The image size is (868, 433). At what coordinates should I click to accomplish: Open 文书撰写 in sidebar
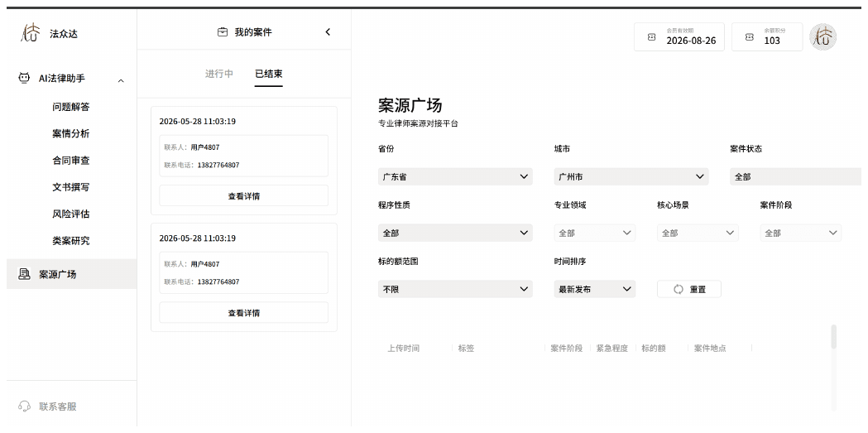(71, 187)
